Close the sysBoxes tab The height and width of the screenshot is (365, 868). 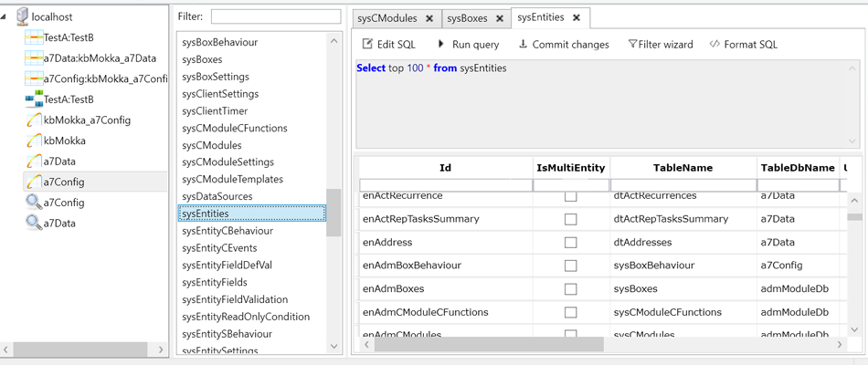[x=499, y=18]
